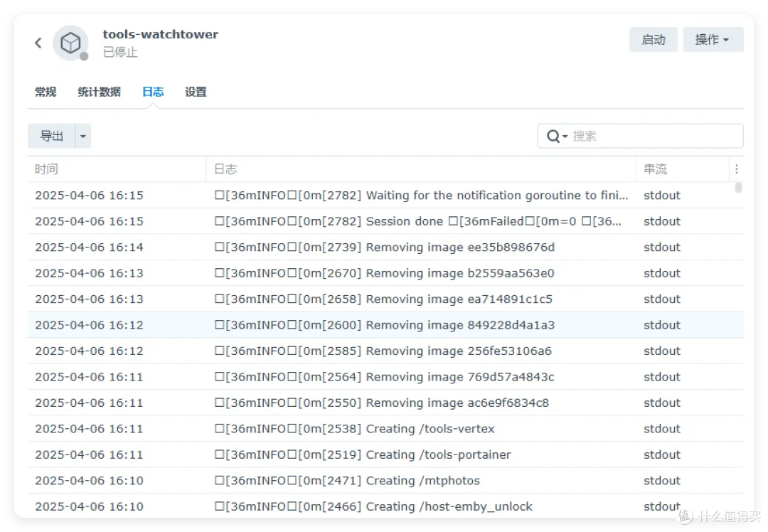Select the 'Session done' log entry

(385, 221)
